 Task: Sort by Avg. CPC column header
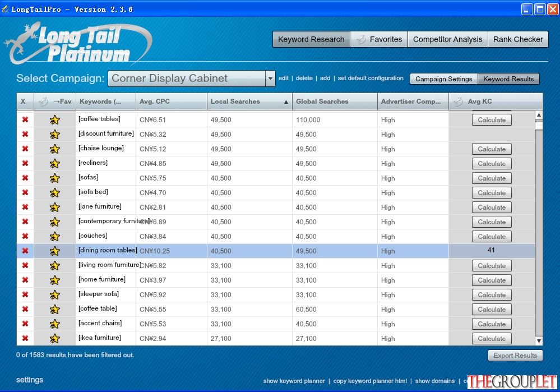point(172,102)
